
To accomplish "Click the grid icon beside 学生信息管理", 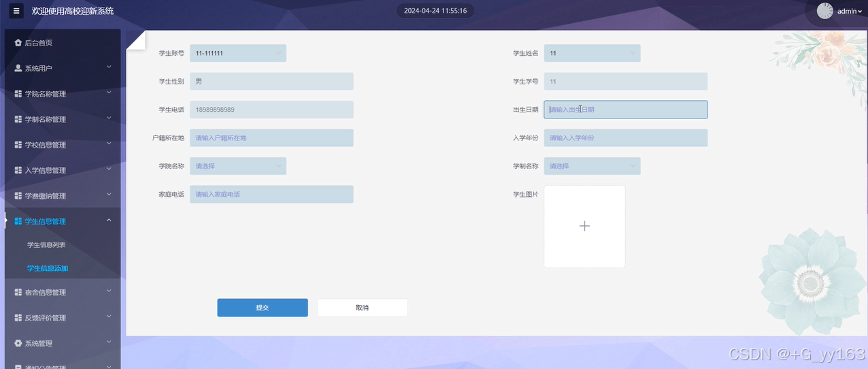I will point(18,221).
